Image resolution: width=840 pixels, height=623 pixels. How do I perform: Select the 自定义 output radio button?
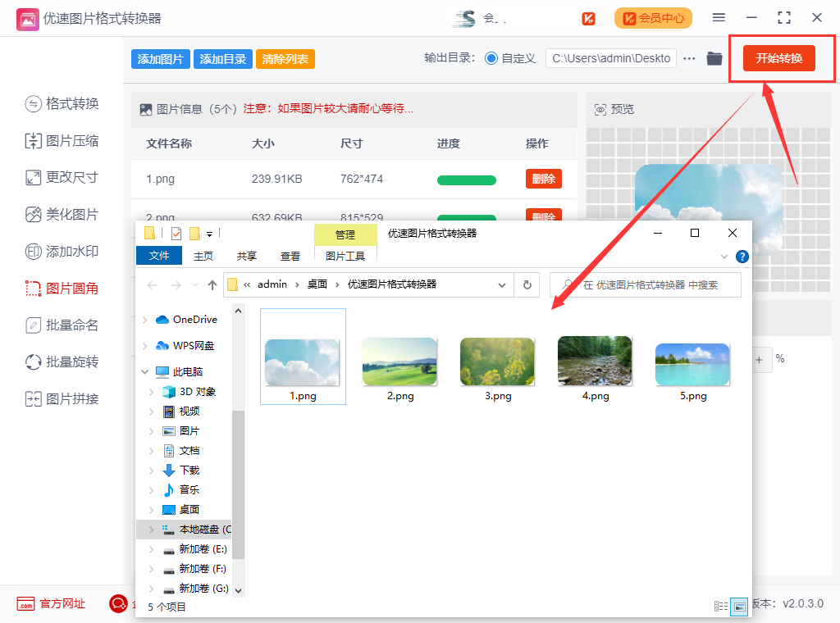click(491, 58)
